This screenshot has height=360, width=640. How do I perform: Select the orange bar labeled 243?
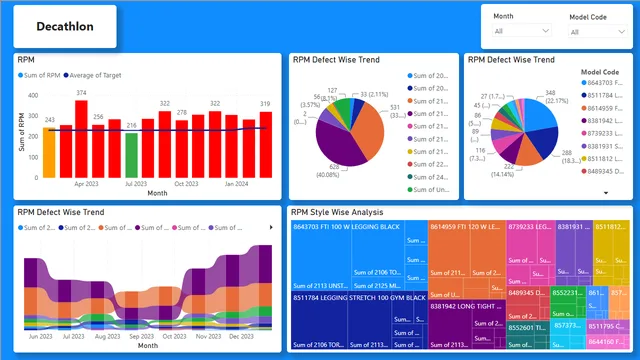point(49,152)
